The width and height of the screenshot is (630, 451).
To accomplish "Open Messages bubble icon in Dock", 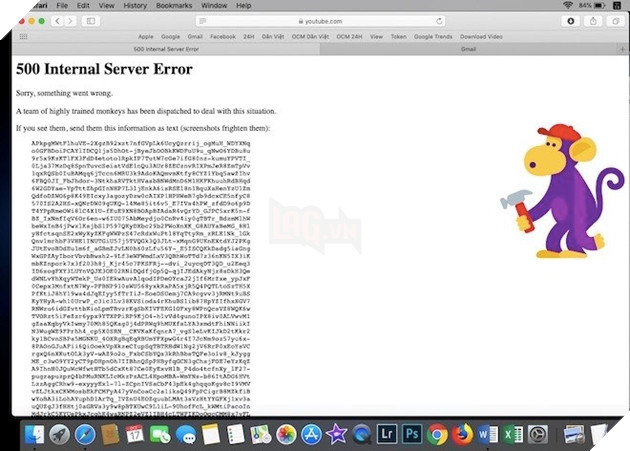I will pos(186,435).
